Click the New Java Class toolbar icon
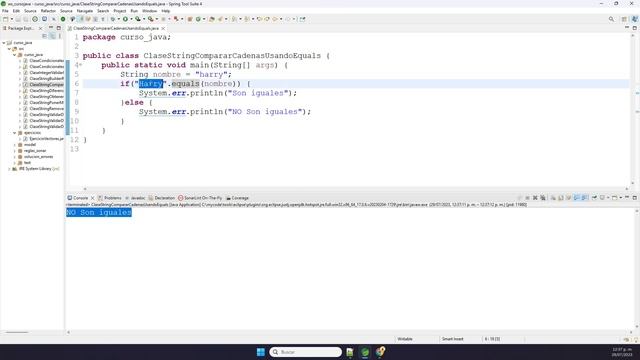Screen dimensions: 640x360 [x=198, y=19]
